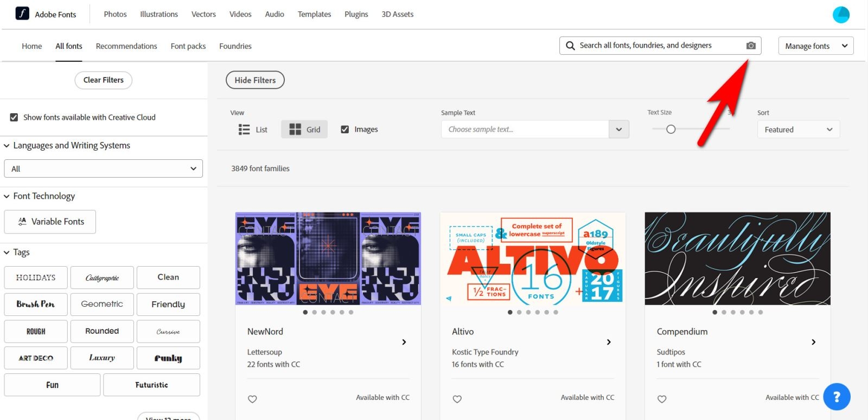Screen dimensions: 868x420
Task: Uncheck Show fonts available with Creative Cloud
Action: (14, 117)
